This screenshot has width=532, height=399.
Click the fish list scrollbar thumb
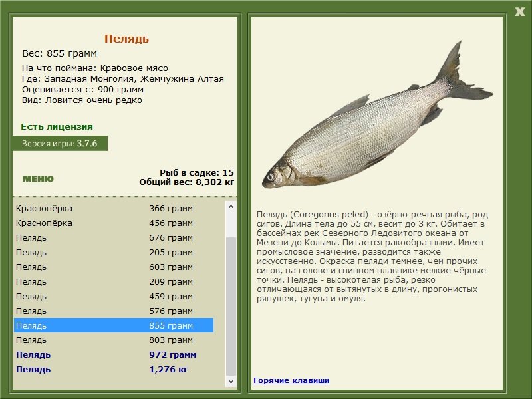coord(231,307)
